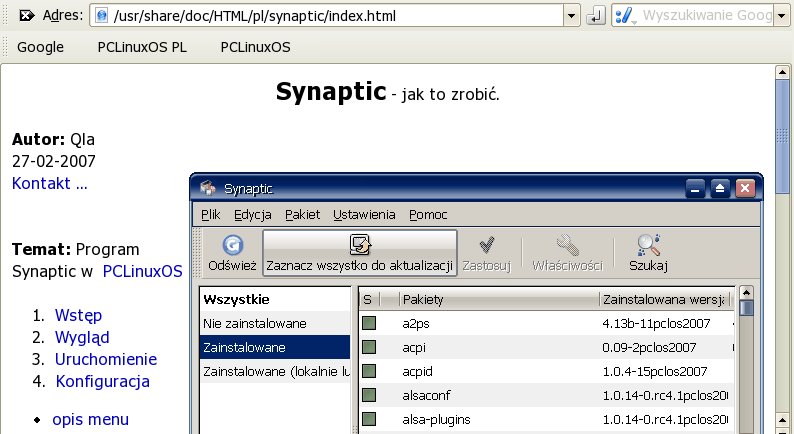
Task: Sort by the S status column header
Action: pyautogui.click(x=370, y=299)
